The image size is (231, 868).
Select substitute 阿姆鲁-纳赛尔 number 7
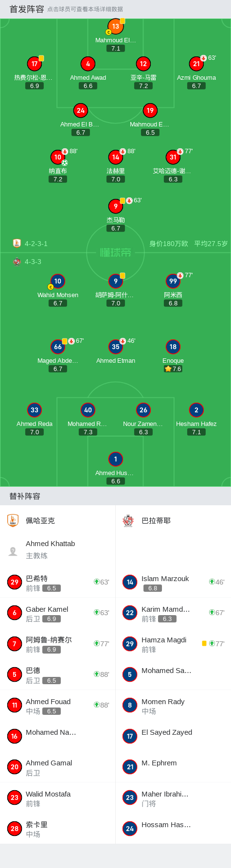tap(58, 643)
